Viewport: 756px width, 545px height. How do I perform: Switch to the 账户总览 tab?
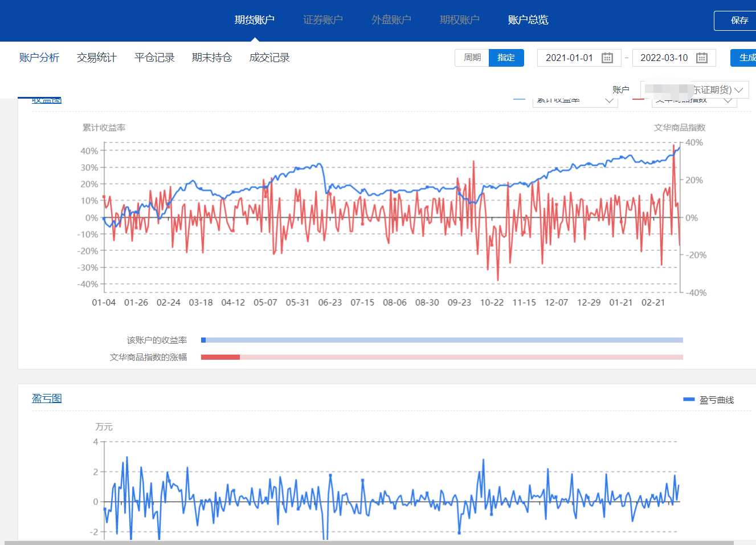click(x=528, y=20)
